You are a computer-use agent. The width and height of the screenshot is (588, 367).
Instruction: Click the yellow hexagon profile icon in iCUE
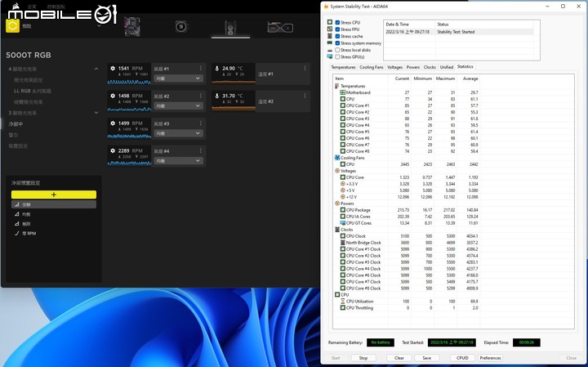12,26
